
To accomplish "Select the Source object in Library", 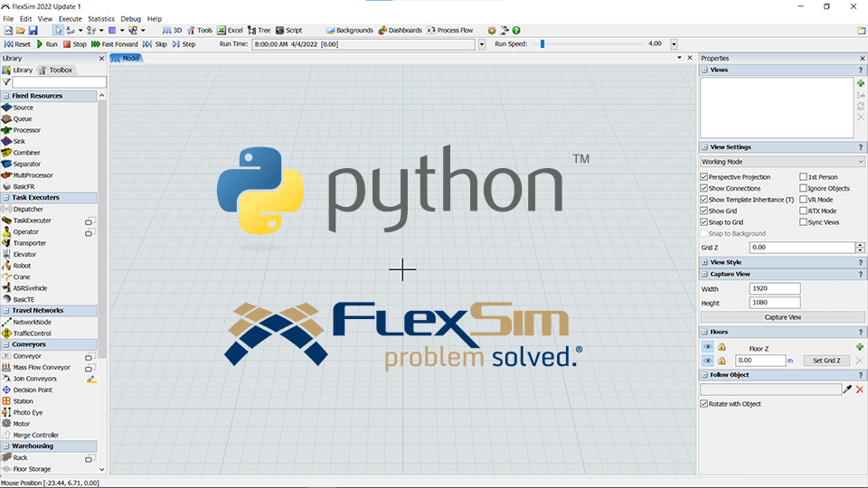I will [18, 108].
